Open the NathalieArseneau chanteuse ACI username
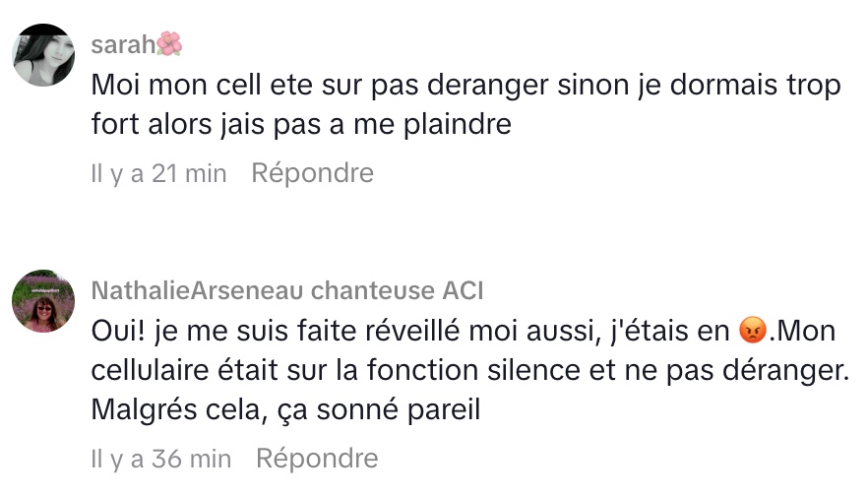Viewport: 868px width, 496px height. 286,291
